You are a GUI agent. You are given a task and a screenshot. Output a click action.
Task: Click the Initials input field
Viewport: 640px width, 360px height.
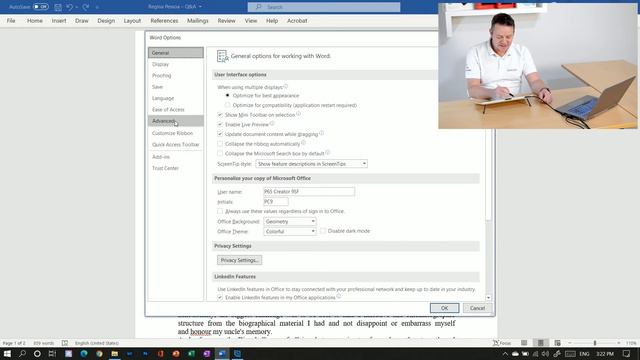click(276, 202)
